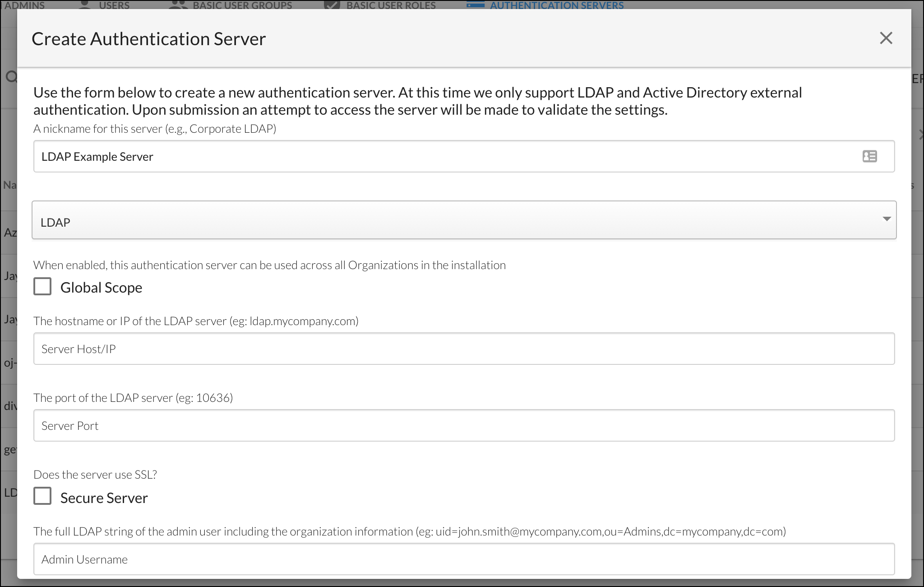Screen dimensions: 924x587
Task: Close the Create Authentication Server dialog
Action: (x=886, y=38)
